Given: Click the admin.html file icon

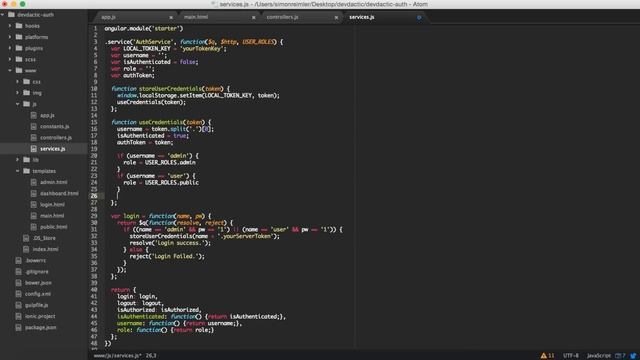Looking at the screenshot, I should 33,182.
